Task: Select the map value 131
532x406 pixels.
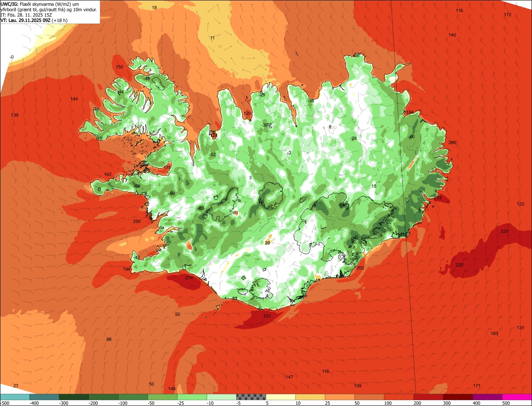Action: (520, 328)
